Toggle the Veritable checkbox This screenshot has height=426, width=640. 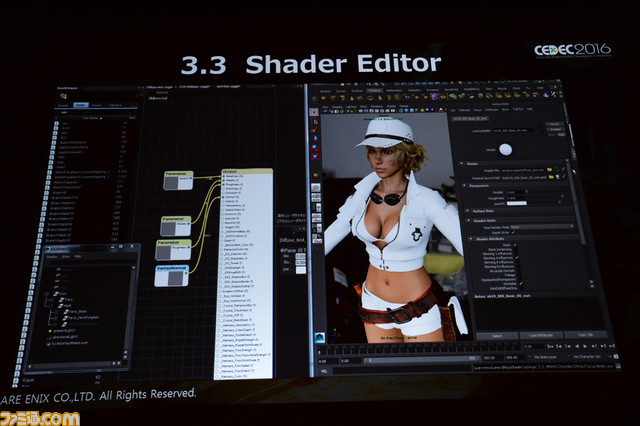tap(520, 284)
